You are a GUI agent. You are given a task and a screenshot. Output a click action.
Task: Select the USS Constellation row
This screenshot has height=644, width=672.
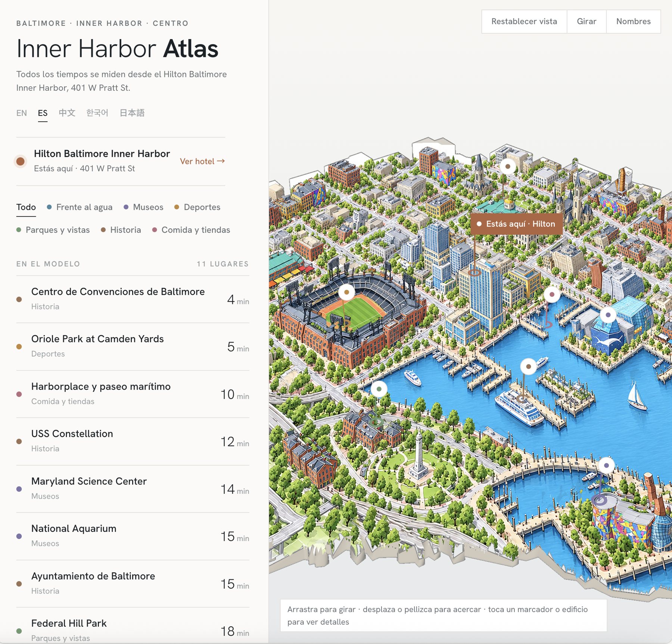tap(133, 442)
